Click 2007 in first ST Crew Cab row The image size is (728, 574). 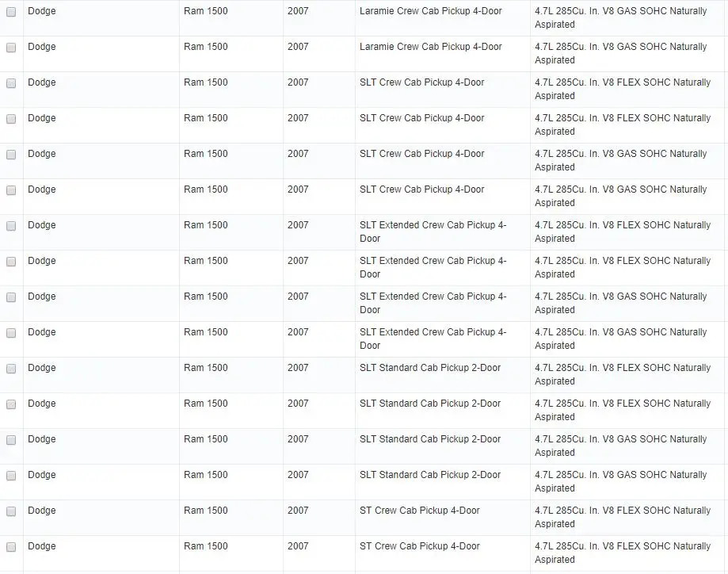[x=298, y=511]
